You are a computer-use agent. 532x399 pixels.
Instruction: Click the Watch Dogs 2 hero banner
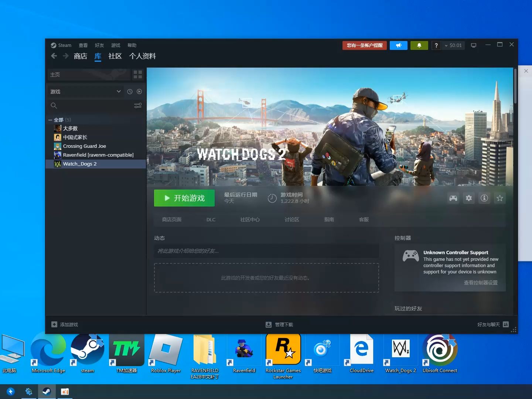point(330,127)
